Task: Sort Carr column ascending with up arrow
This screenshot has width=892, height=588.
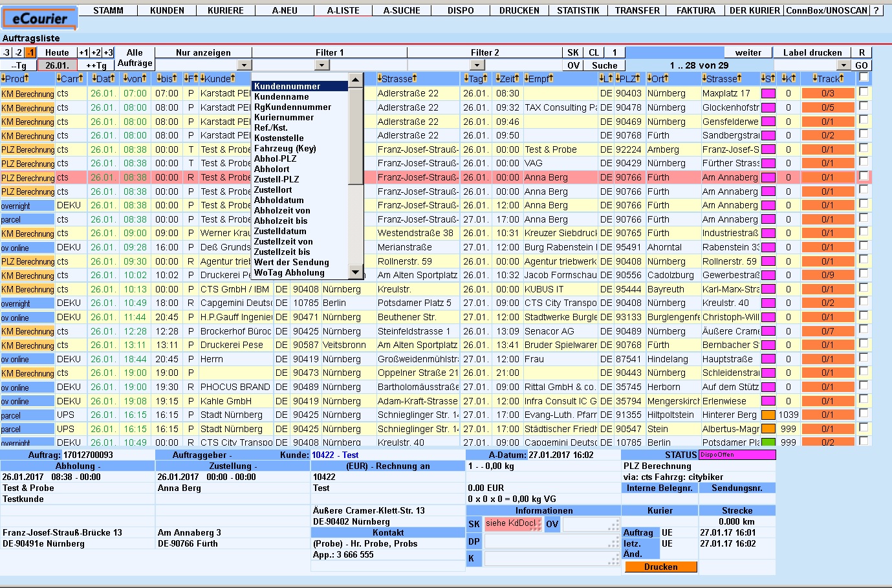Action: 81,79
